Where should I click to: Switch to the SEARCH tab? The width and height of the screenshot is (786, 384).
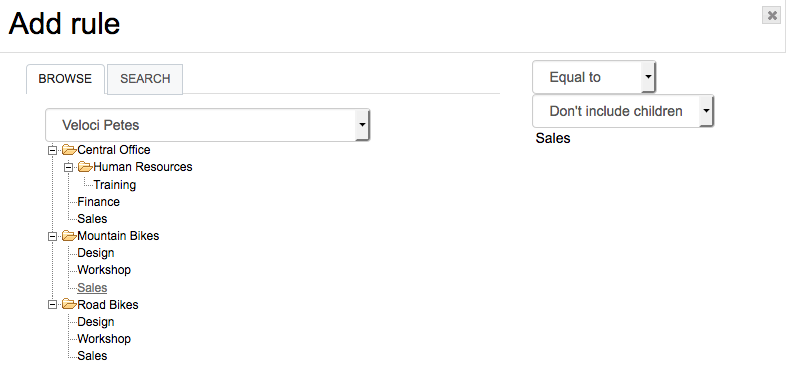coord(145,79)
